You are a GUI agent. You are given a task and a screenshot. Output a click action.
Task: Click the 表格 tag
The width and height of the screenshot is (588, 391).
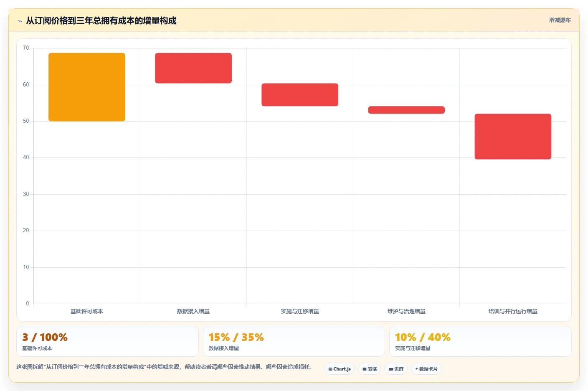[370, 369]
